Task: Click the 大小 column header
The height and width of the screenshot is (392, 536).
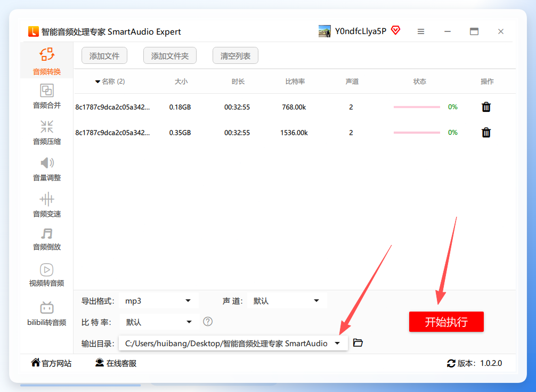Action: tap(181, 81)
